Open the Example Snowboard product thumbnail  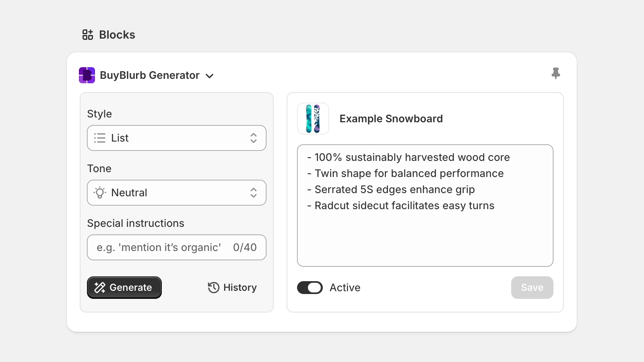313,119
